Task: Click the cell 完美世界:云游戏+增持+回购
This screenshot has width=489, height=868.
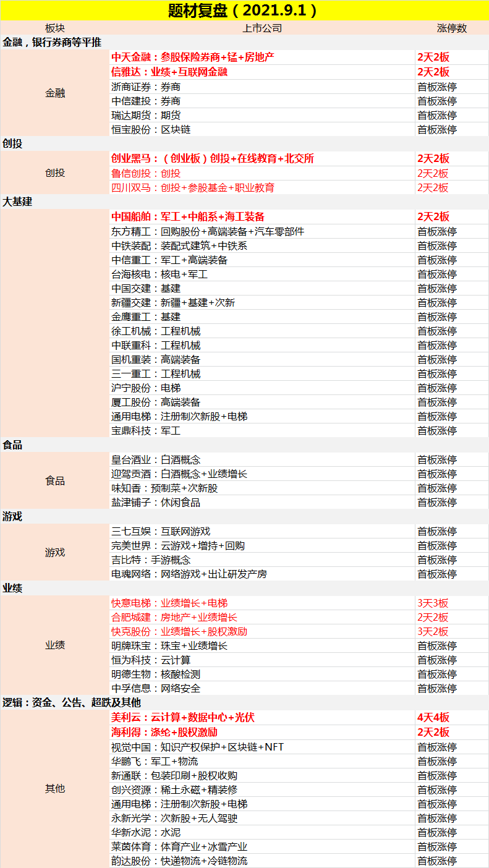Action: [262, 545]
